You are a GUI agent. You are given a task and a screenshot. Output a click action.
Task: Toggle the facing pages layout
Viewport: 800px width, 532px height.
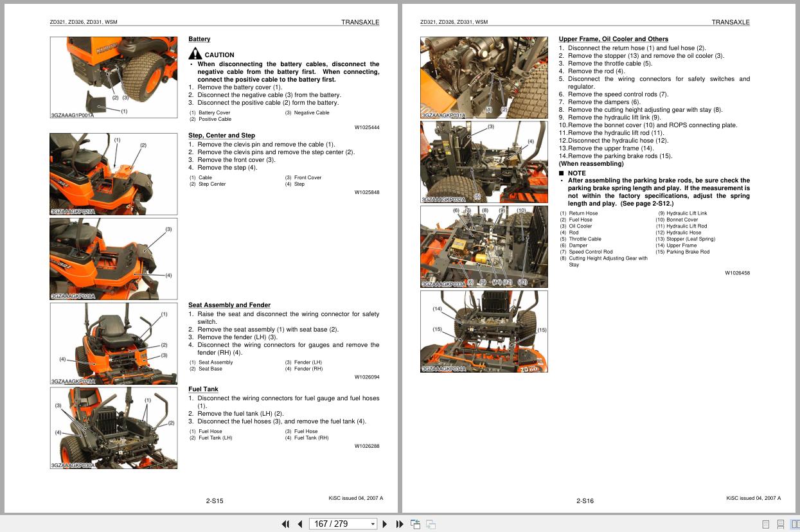[794, 524]
